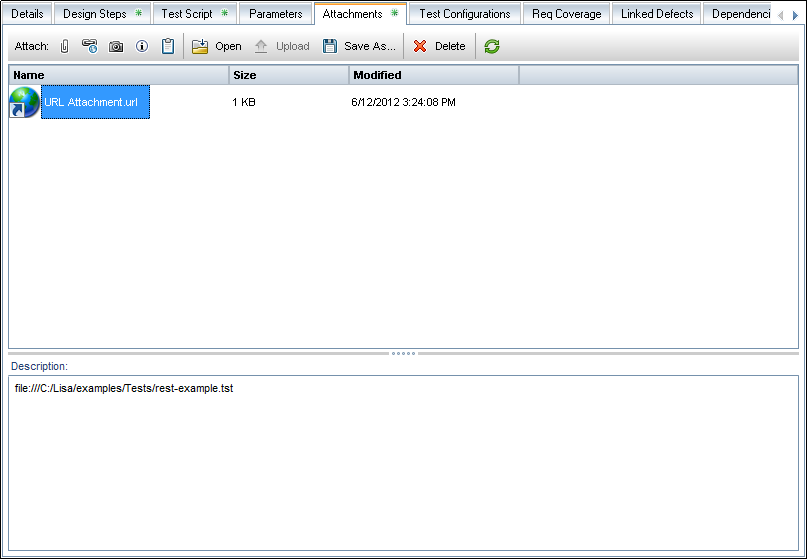
Task: Open the Design Steps tab
Action: pos(102,14)
